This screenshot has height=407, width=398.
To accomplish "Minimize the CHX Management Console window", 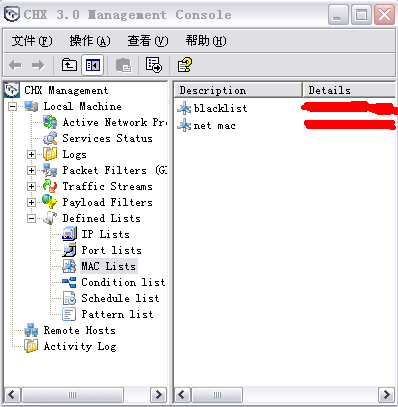I will [338, 15].
